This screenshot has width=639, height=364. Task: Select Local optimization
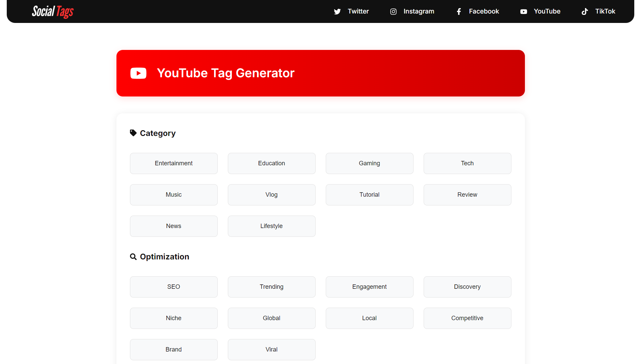tap(370, 318)
